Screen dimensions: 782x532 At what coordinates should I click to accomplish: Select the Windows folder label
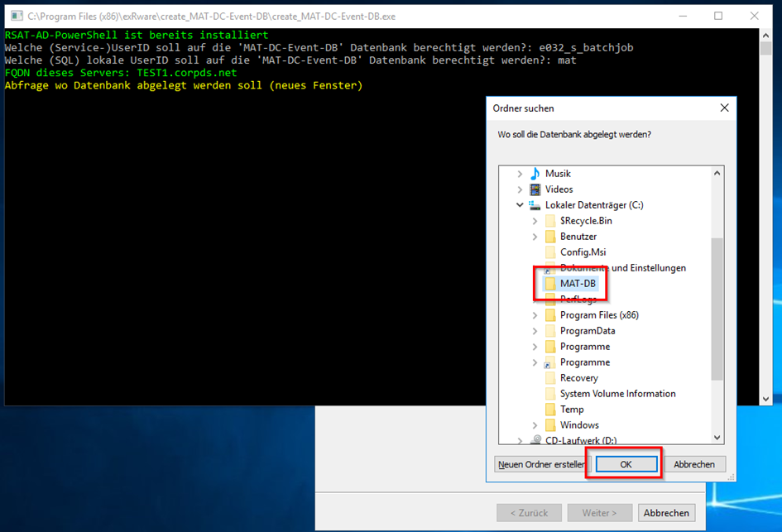pyautogui.click(x=579, y=425)
